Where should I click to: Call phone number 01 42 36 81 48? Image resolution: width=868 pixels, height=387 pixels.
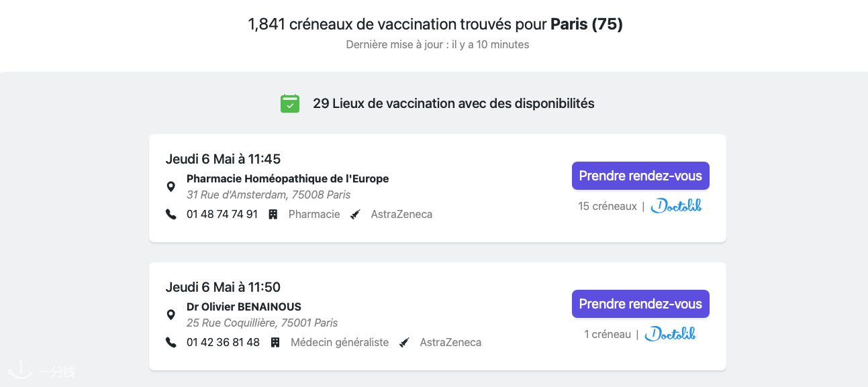click(223, 343)
